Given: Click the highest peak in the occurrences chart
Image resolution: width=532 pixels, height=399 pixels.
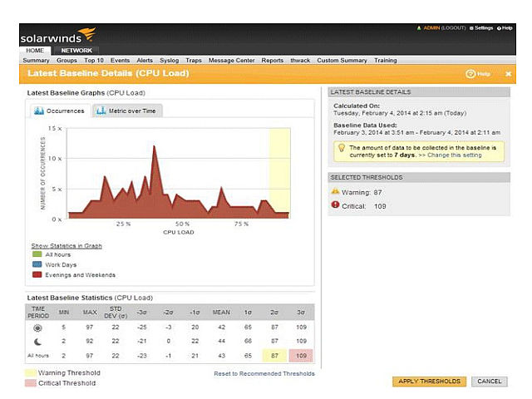Looking at the screenshot, I should [x=154, y=146].
